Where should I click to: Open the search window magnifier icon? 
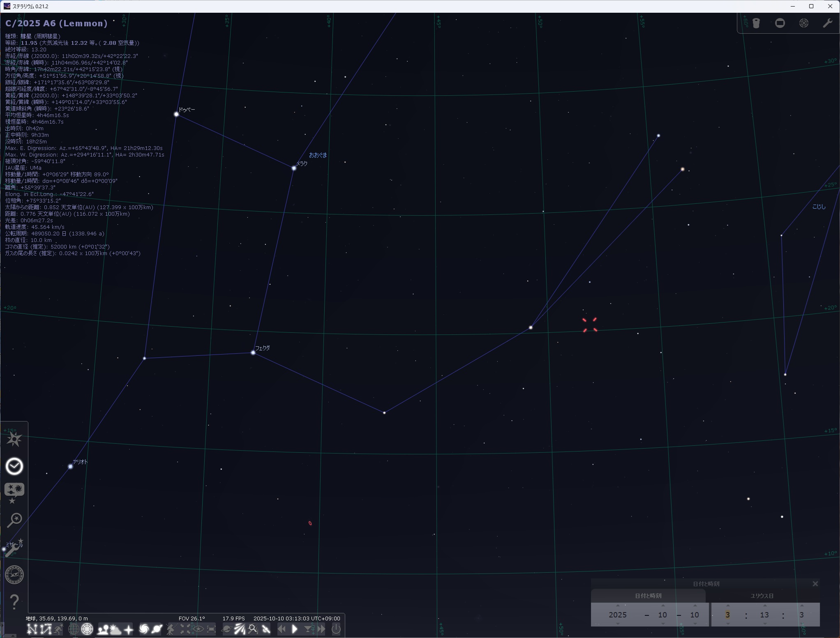click(x=14, y=520)
